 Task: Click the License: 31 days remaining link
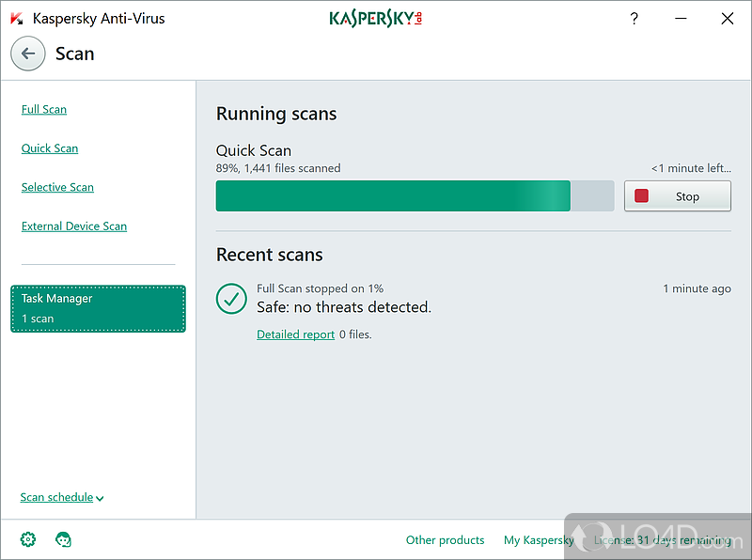tap(663, 540)
